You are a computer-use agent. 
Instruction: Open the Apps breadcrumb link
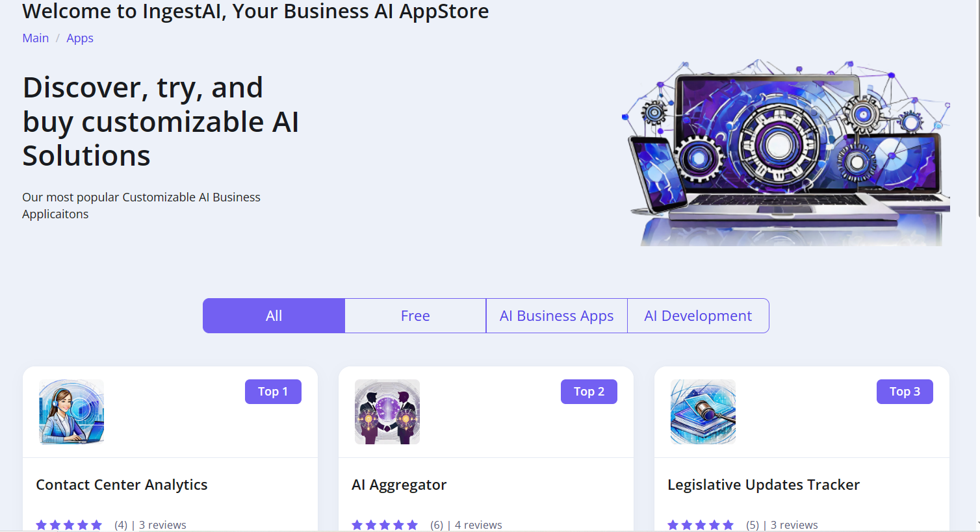[80, 38]
